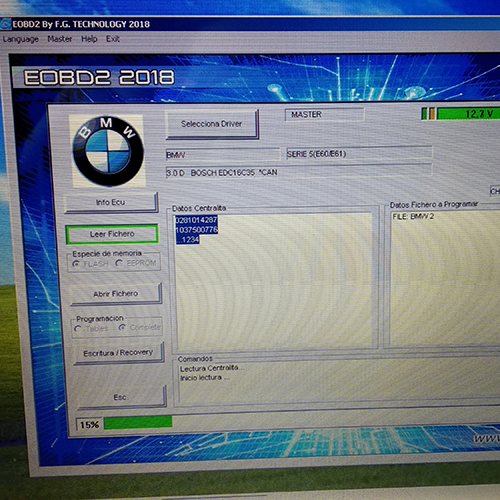500x500 pixels.
Task: Click the Esc button
Action: click(121, 397)
